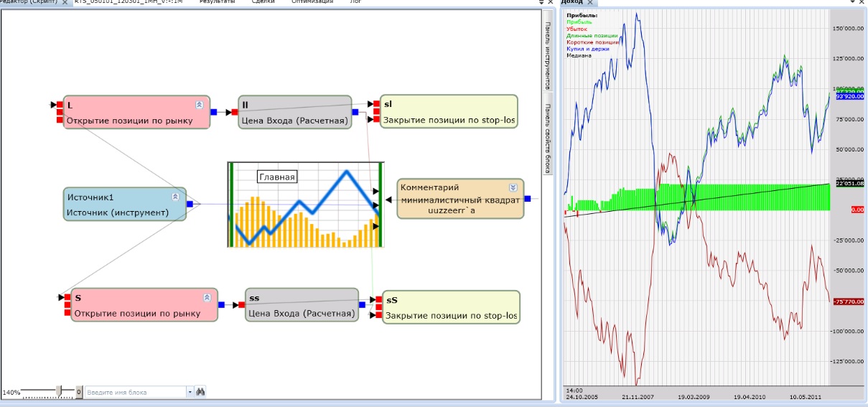Click the blue output port of block S
The height and width of the screenshot is (407, 868).
222,304
